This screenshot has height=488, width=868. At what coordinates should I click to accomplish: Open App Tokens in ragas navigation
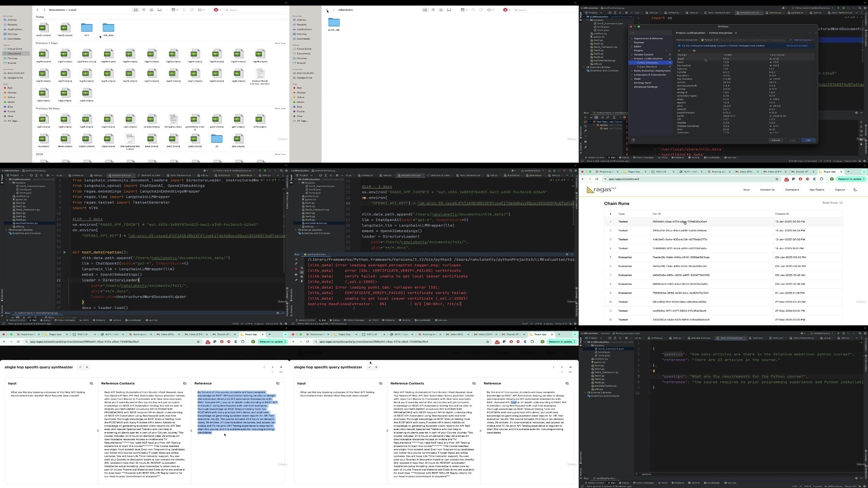[816, 190]
